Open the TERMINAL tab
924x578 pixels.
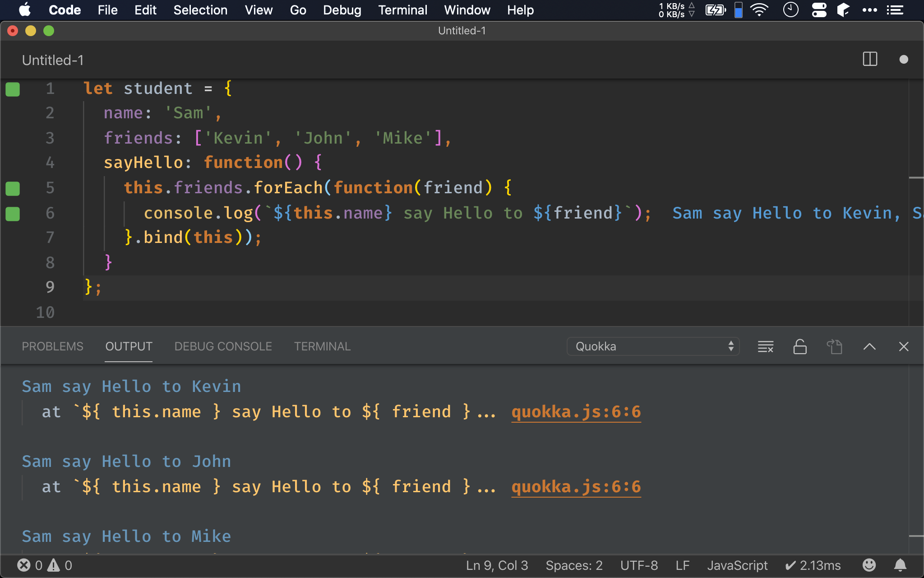[x=322, y=346]
